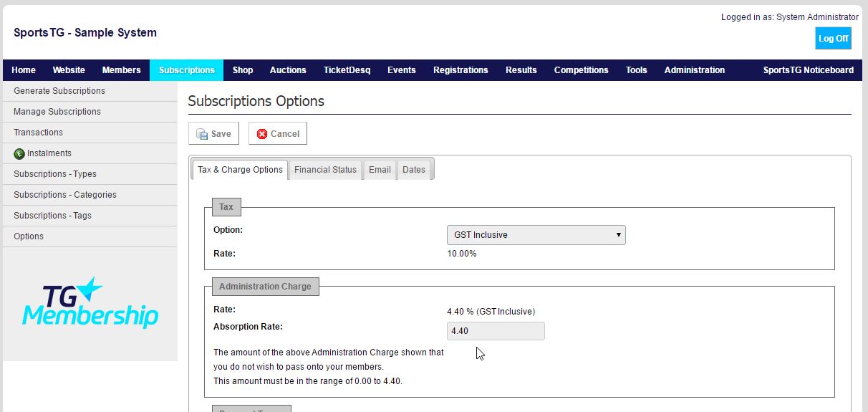Open Subscriptions - Types in sidebar
The width and height of the screenshot is (868, 412).
(x=90, y=174)
